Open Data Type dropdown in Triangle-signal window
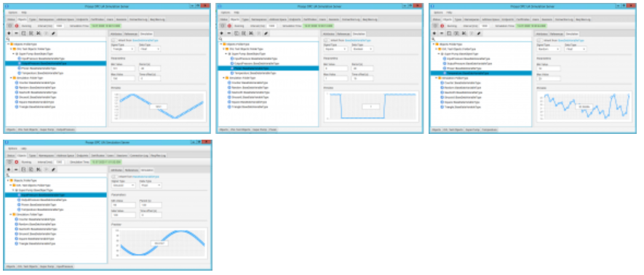This screenshot has width=644, height=275. point(149,49)
